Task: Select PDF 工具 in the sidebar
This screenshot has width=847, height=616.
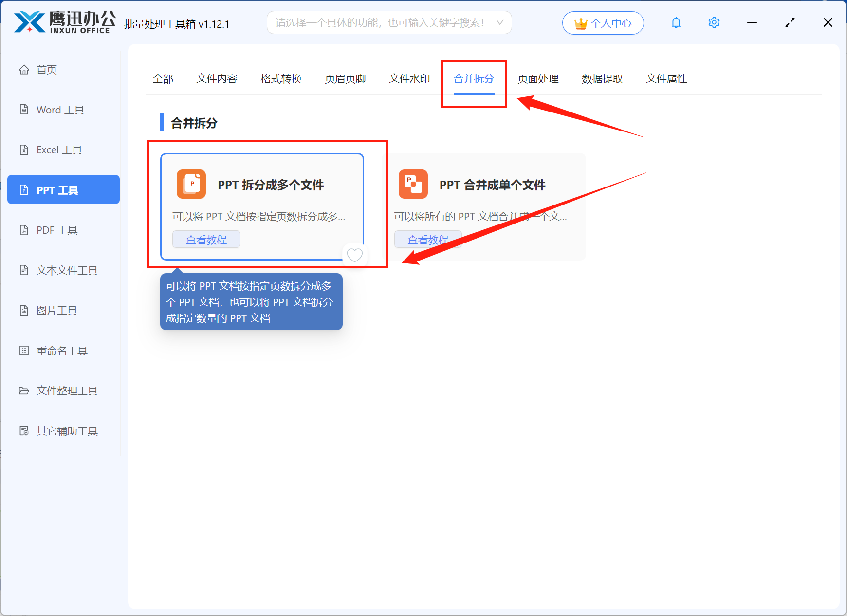Action: tap(57, 230)
